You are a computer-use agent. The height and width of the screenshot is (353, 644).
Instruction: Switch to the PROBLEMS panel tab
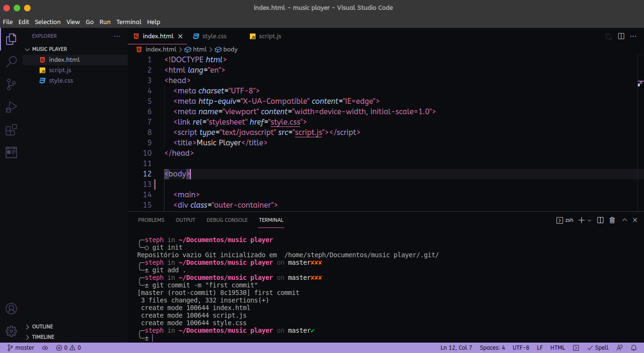click(151, 220)
